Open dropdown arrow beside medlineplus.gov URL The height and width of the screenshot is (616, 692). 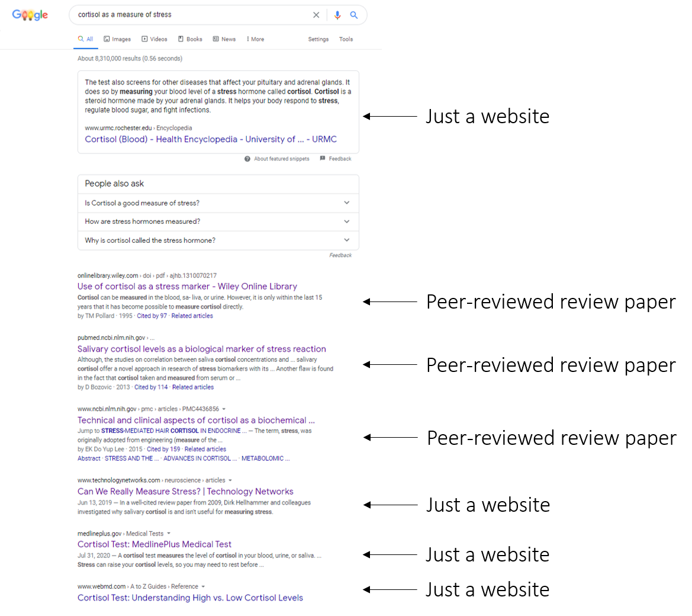tap(169, 534)
